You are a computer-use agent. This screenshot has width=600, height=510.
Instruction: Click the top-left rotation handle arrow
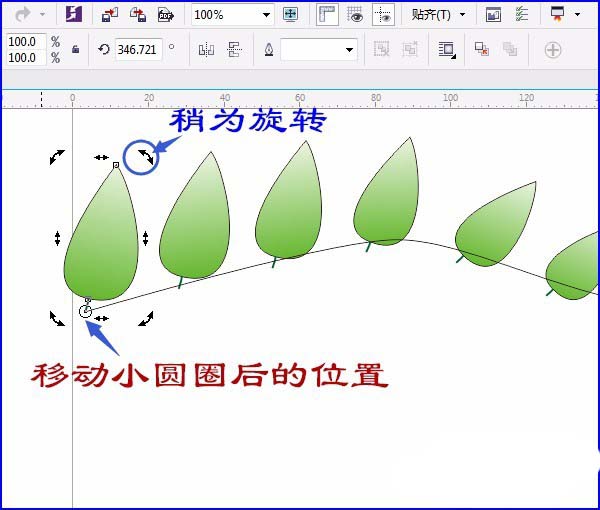[57, 157]
